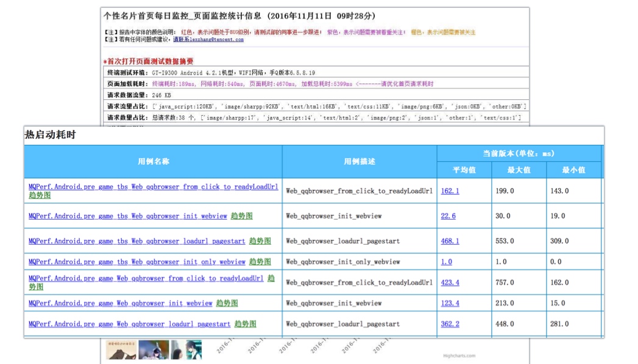Open MQPerf tbs_Web_qqbrowser_loadurl_pagestart use case link
The image size is (638, 364).
click(136, 241)
